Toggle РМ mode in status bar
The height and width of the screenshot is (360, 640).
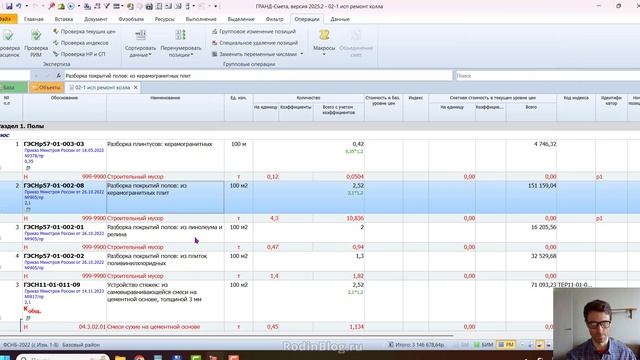tap(506, 345)
